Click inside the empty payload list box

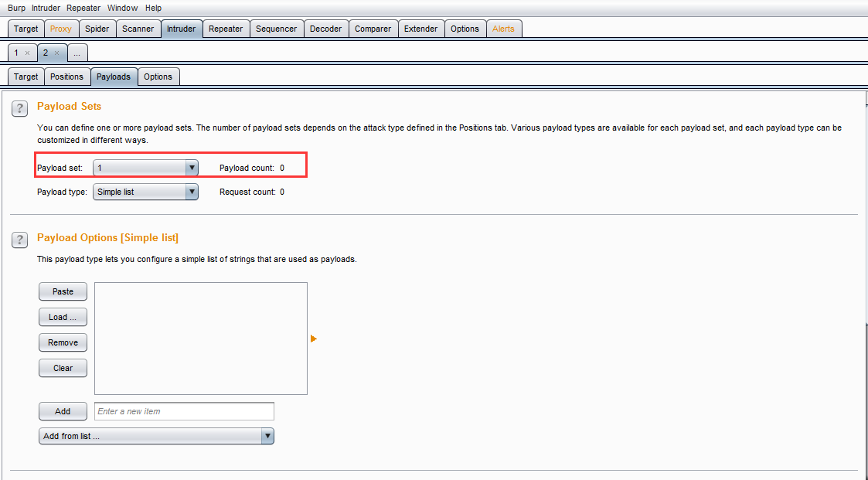(x=201, y=339)
